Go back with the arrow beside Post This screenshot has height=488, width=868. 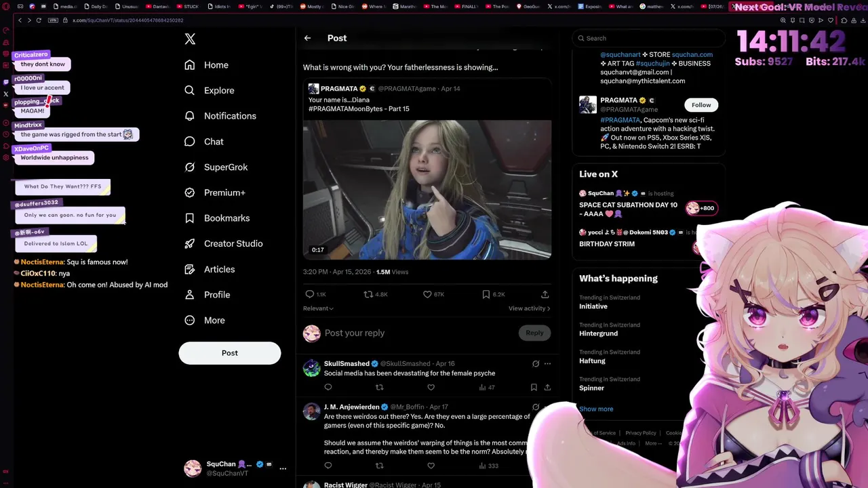(307, 38)
